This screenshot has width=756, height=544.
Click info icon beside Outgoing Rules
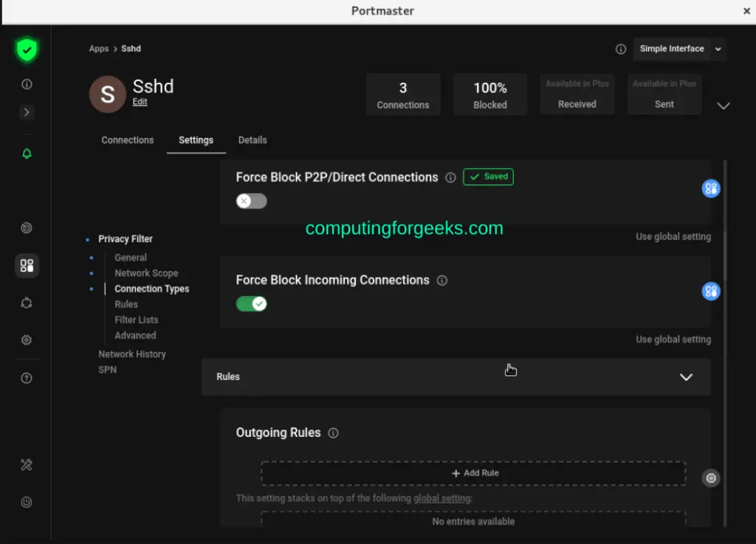(333, 433)
